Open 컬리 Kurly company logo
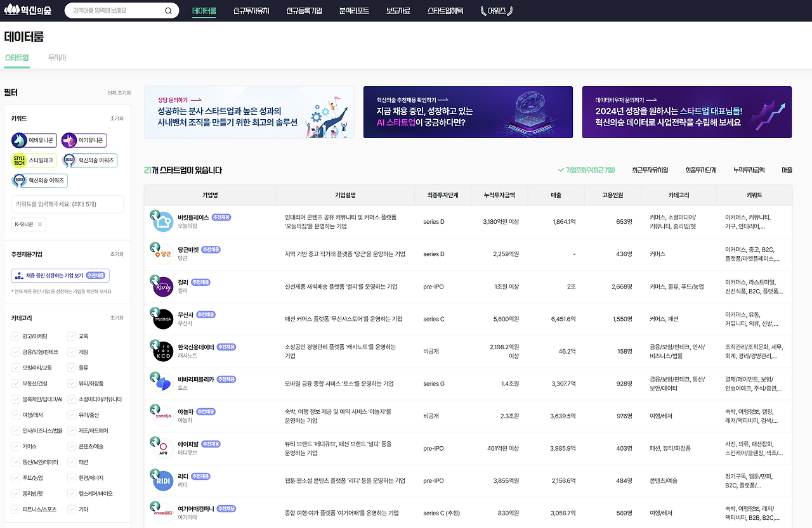The image size is (812, 528). [x=163, y=287]
